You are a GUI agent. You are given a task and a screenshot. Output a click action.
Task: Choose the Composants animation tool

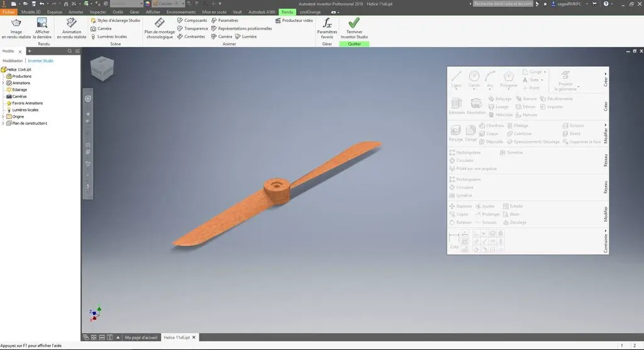192,20
